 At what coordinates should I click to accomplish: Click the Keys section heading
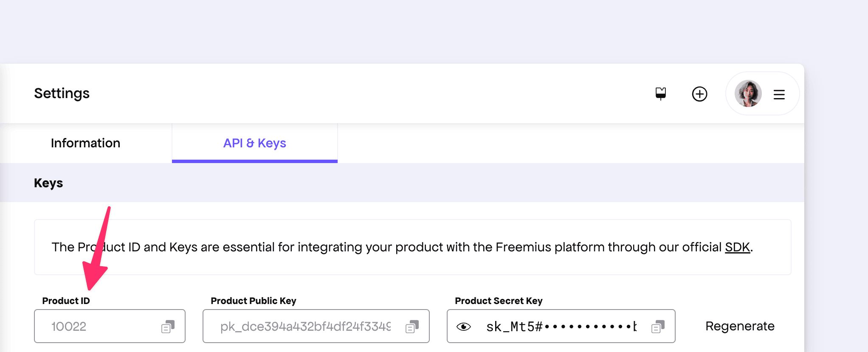tap(48, 183)
